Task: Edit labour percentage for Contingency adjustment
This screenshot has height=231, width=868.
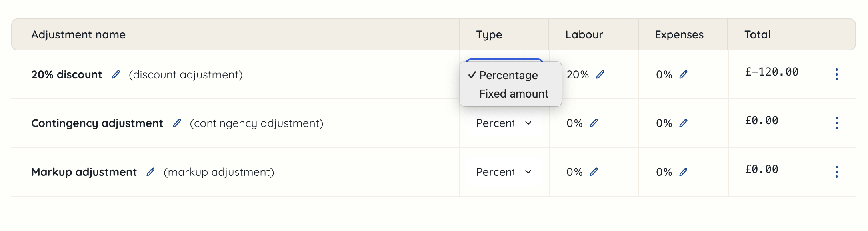Action: point(594,123)
